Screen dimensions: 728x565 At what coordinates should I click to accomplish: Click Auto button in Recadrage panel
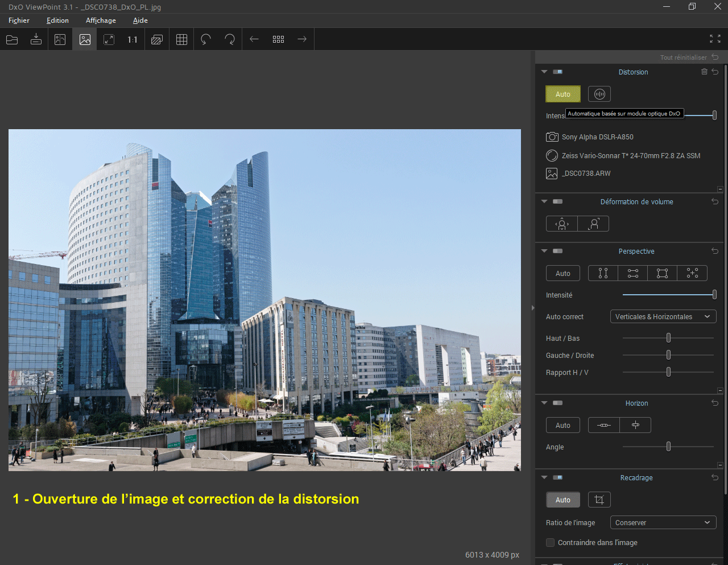click(x=563, y=500)
